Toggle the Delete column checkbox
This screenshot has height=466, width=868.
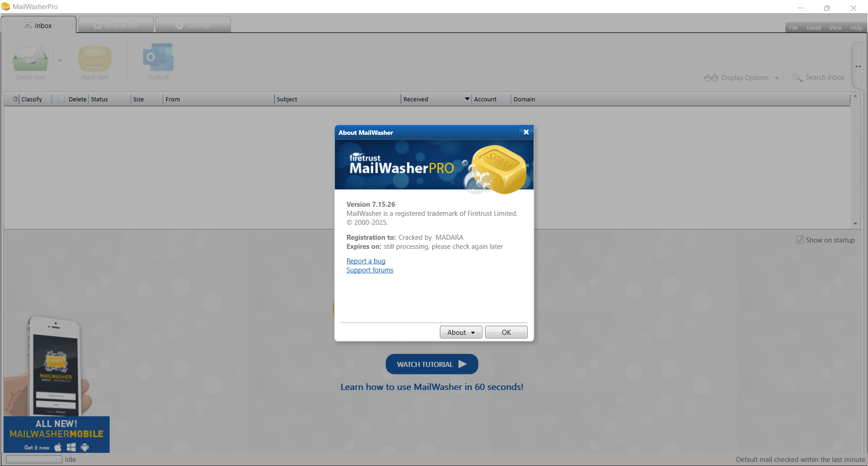tap(61, 99)
